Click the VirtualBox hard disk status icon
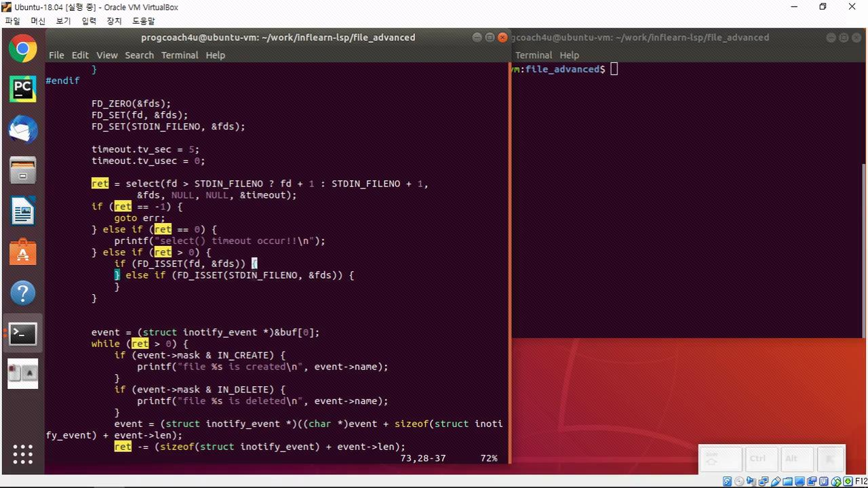Image resolution: width=868 pixels, height=488 pixels. pyautogui.click(x=727, y=482)
